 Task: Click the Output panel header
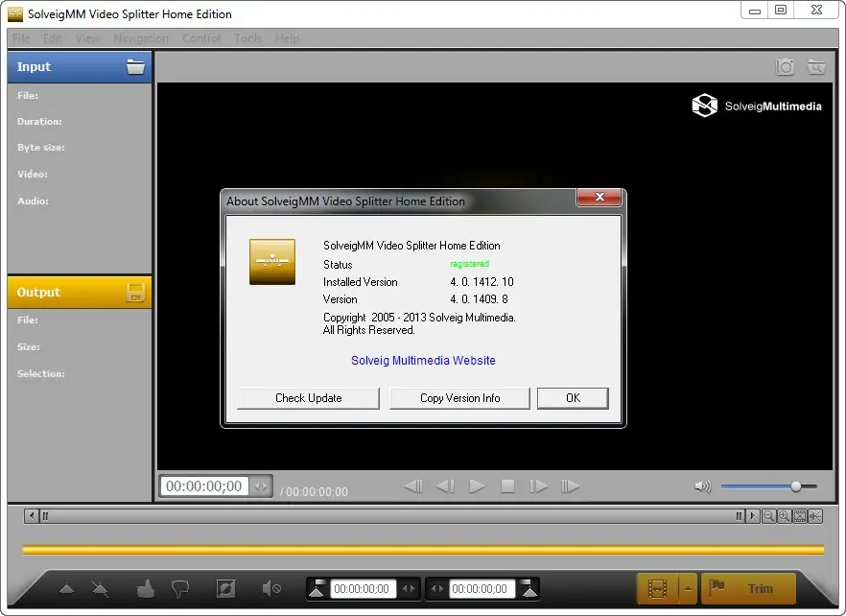coord(80,292)
